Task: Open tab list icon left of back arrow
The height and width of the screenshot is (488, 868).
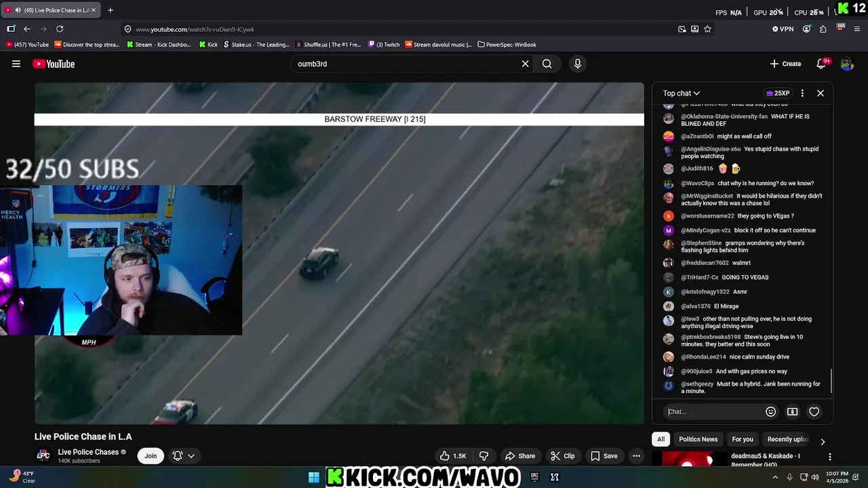Action: 11,29
